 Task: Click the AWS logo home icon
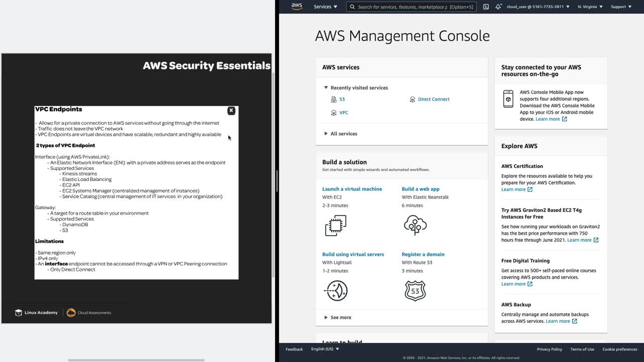[297, 7]
